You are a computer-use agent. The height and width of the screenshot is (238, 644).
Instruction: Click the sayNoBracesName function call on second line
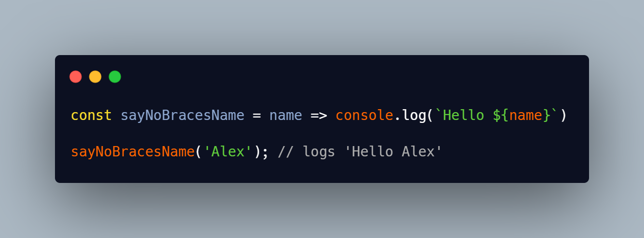tap(133, 151)
